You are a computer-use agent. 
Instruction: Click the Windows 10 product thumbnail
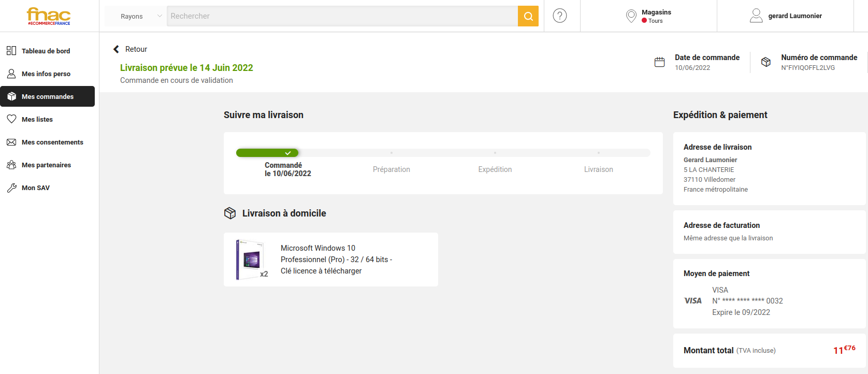click(x=250, y=259)
